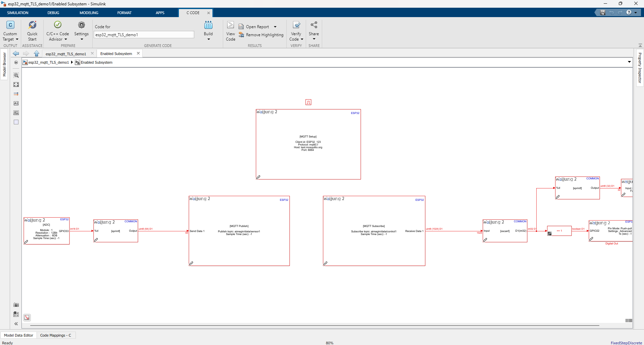Click the Enable port icon above MQTT Setup
Image resolution: width=644 pixels, height=345 pixels.
click(308, 102)
